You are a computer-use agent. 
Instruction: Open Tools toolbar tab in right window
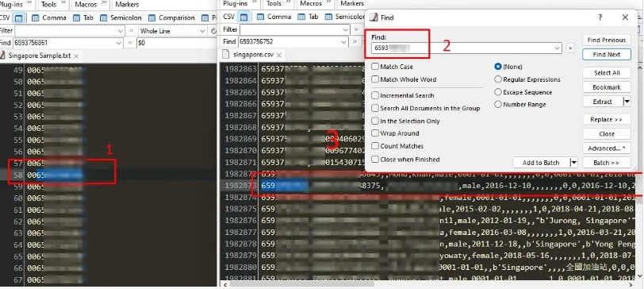coord(274,4)
